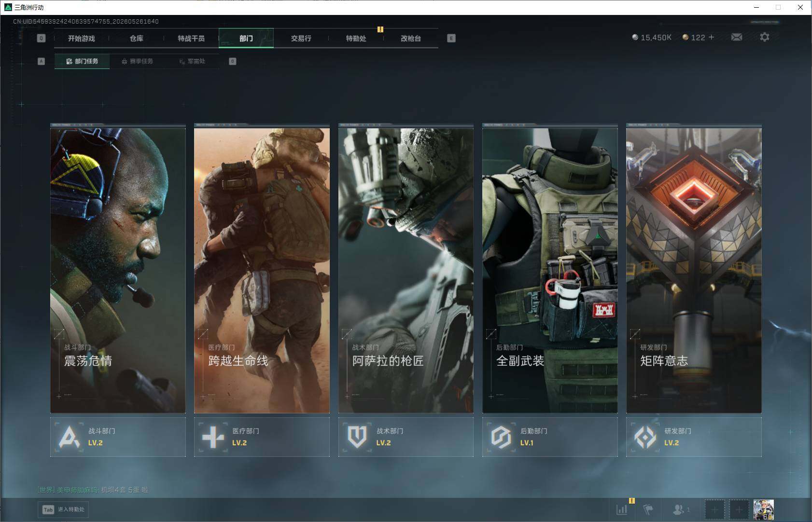Switch to the 开始游戏 tab
Viewport: 812px width, 522px height.
pos(82,38)
